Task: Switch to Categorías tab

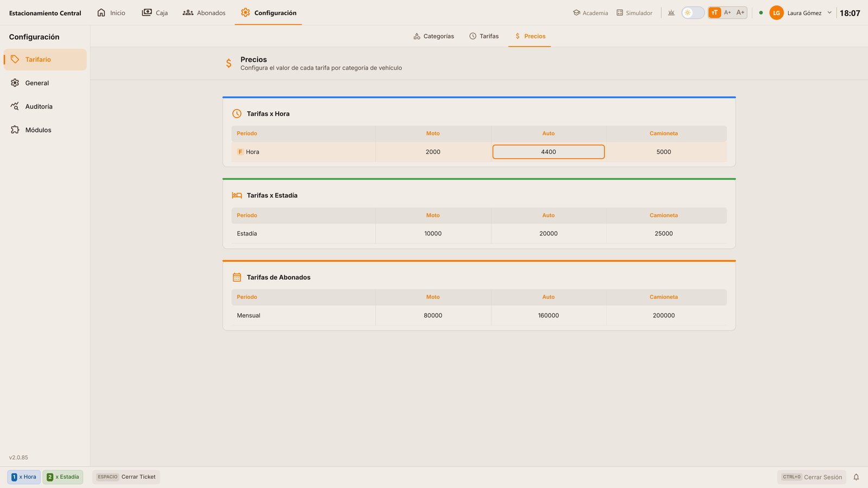Action: [433, 36]
